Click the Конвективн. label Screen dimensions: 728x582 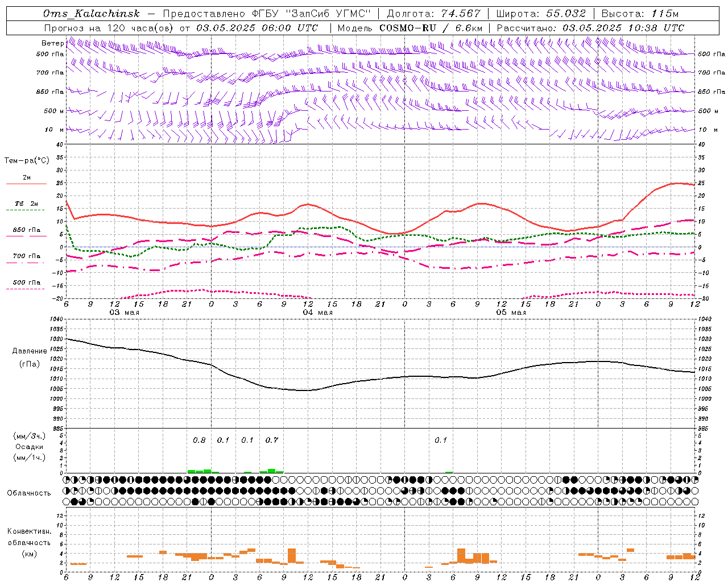[x=29, y=531]
